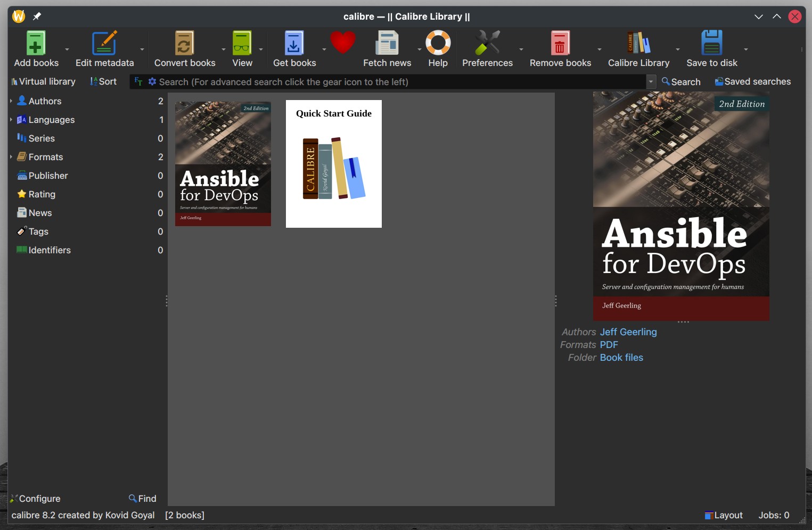Select the News category

pos(40,213)
